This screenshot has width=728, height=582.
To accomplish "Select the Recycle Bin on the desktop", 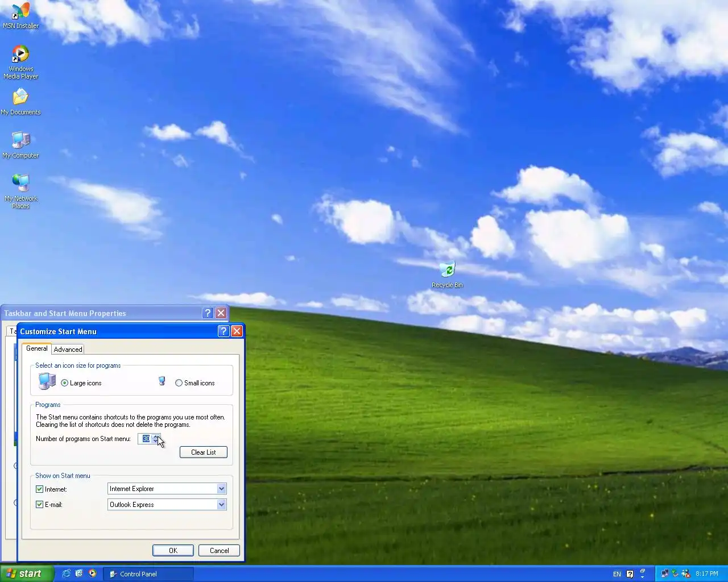I will (x=447, y=275).
